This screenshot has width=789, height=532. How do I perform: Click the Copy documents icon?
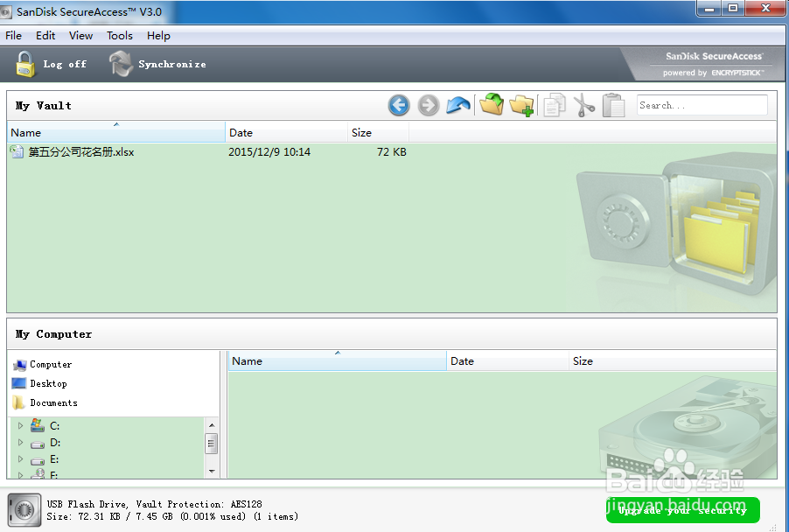[555, 105]
